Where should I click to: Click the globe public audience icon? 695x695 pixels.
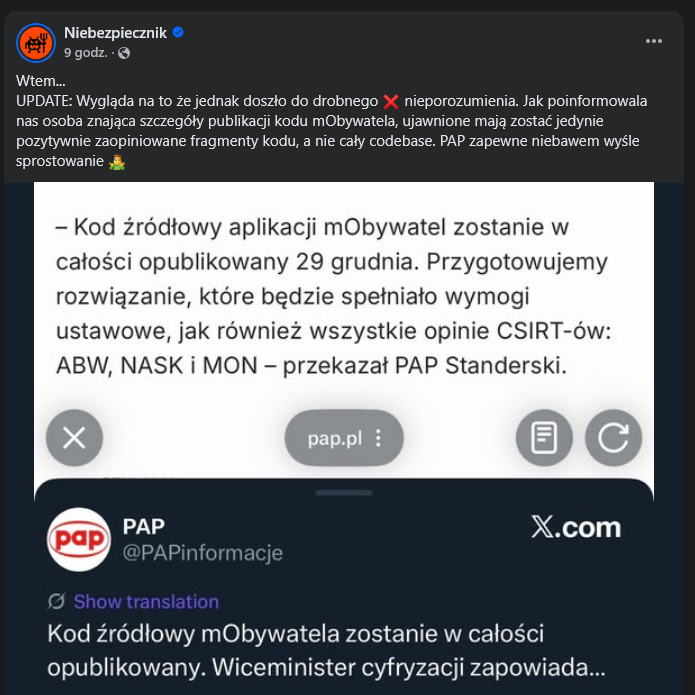coord(124,53)
